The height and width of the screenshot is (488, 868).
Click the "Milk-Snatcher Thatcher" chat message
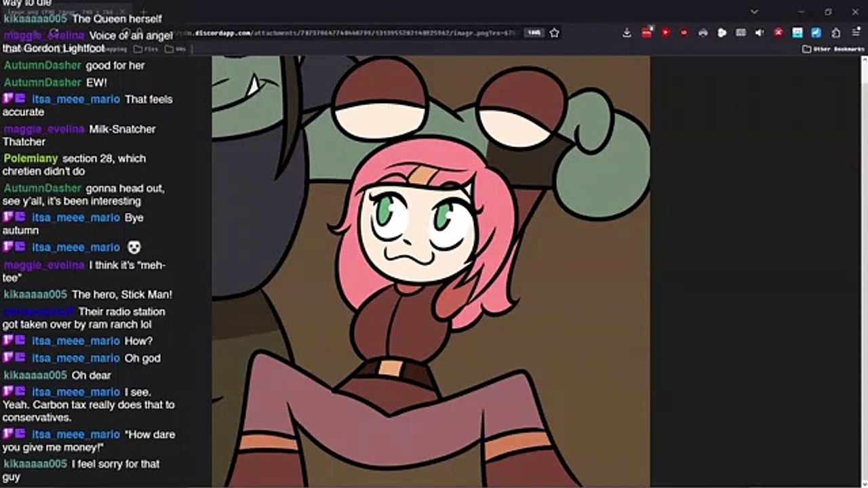click(x=79, y=135)
